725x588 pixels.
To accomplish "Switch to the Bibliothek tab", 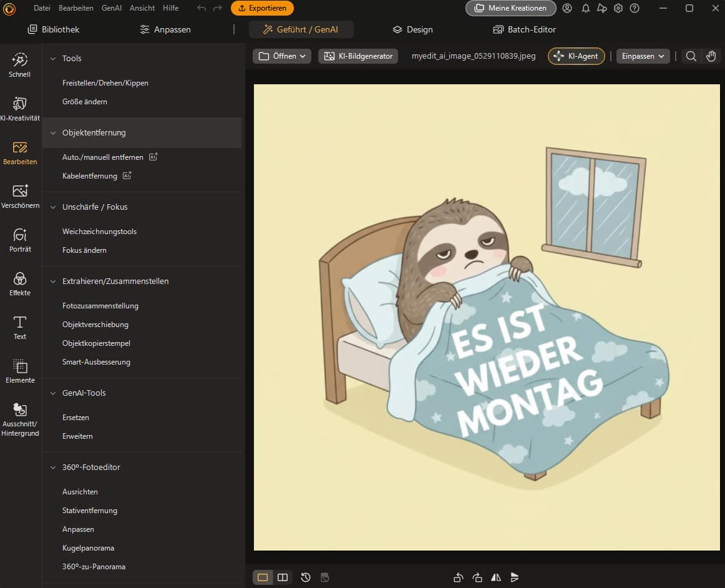I will coord(54,29).
